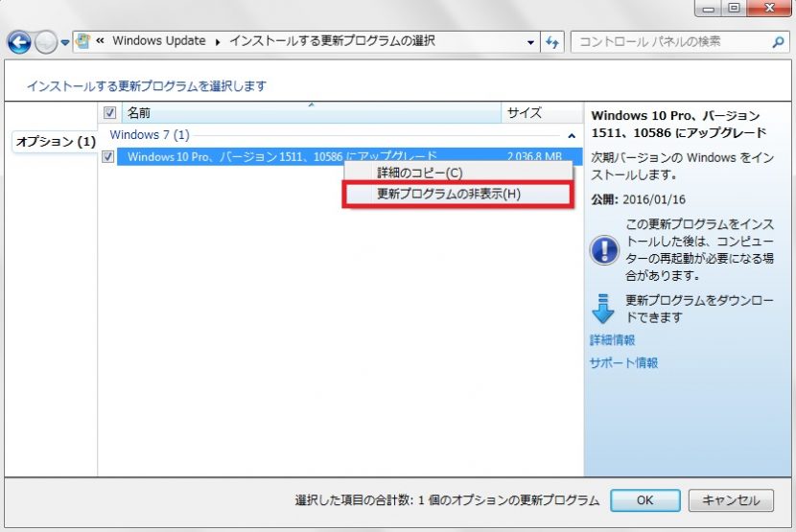Choose 更新プログラムの非表示(H) from the context menu
This screenshot has width=796, height=532.
coord(458,195)
